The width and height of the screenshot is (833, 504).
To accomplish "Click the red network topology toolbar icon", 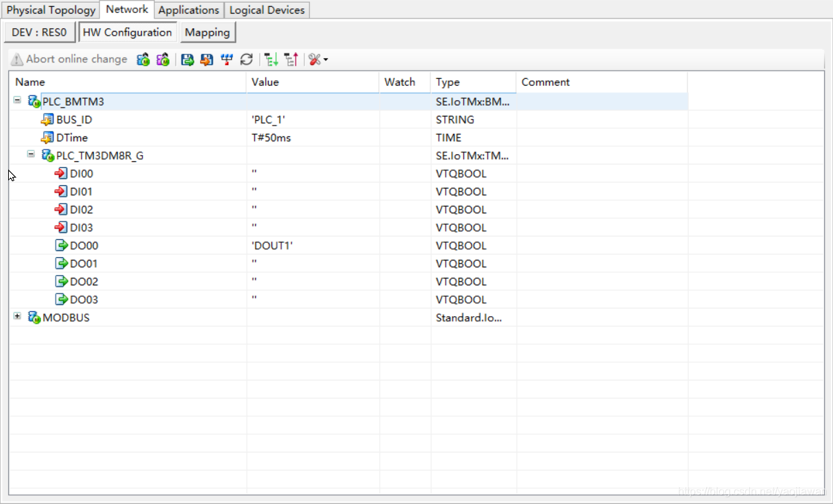I will pyautogui.click(x=227, y=60).
